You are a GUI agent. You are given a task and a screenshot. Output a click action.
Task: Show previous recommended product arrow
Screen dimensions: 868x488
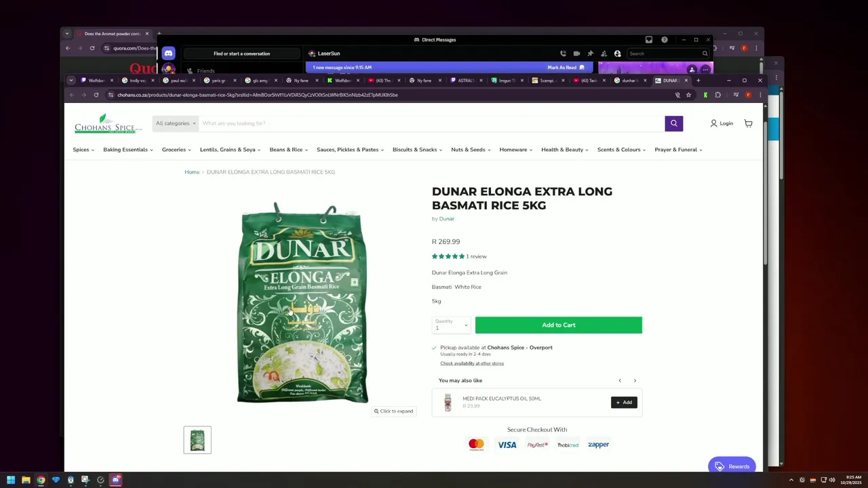(x=620, y=380)
